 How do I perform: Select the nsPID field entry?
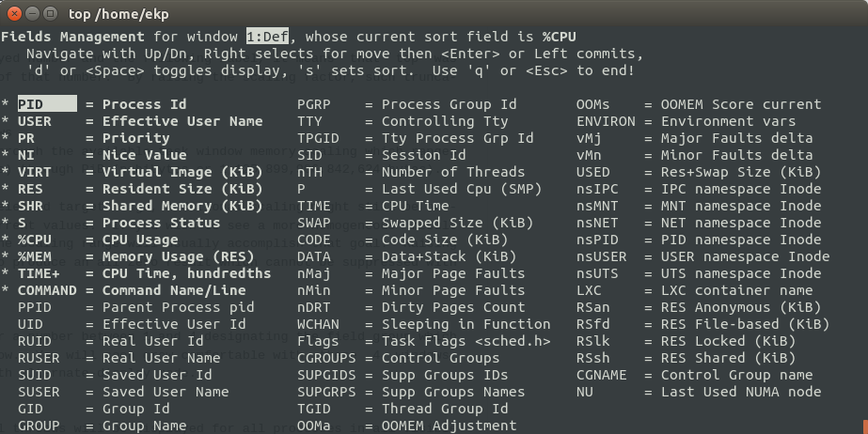pos(699,240)
